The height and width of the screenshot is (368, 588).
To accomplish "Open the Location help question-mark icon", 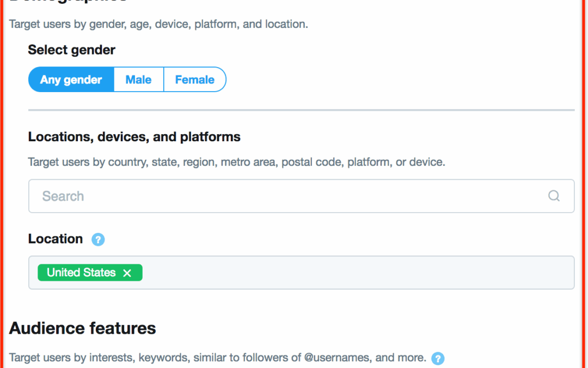I will pyautogui.click(x=98, y=239).
